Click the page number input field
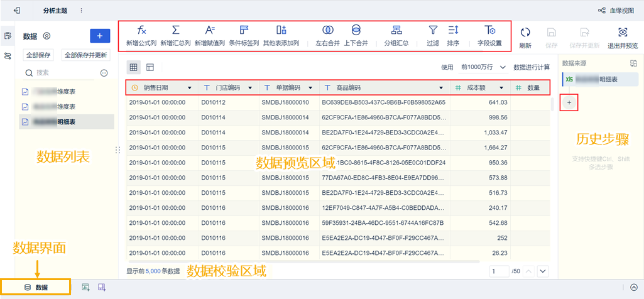644x299 pixels. point(500,271)
